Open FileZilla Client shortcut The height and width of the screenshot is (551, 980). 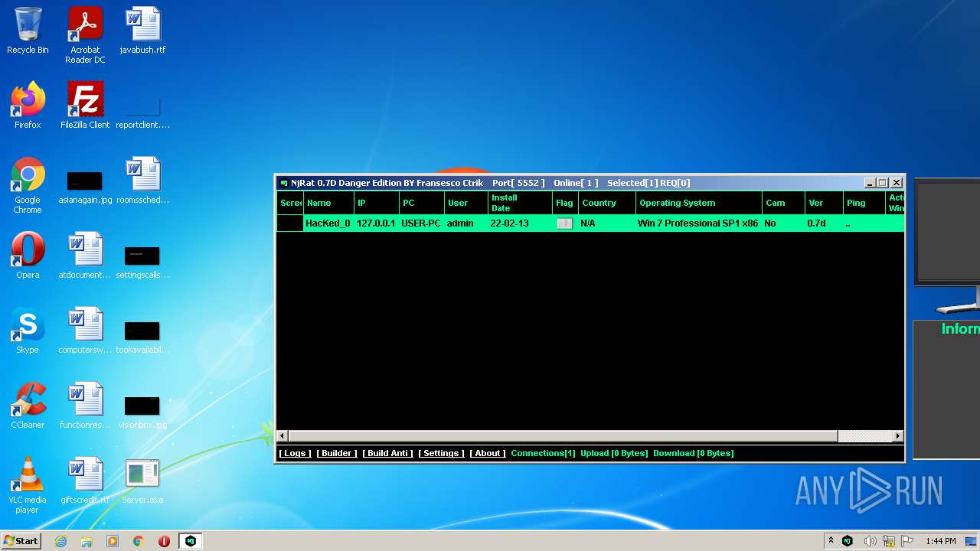click(85, 106)
